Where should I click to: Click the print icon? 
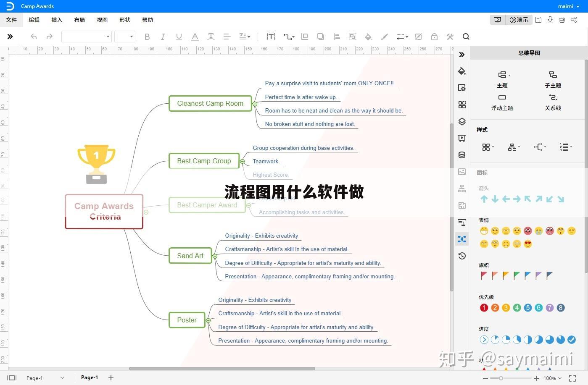[x=562, y=20]
